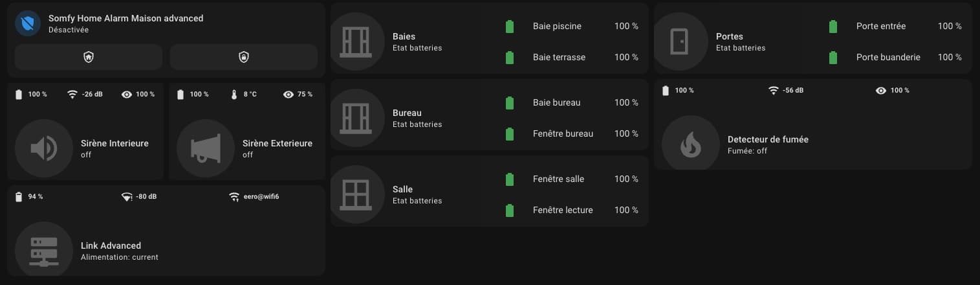The width and height of the screenshot is (980, 285).
Task: Select the Baie bureau battery row
Action: pos(571,102)
